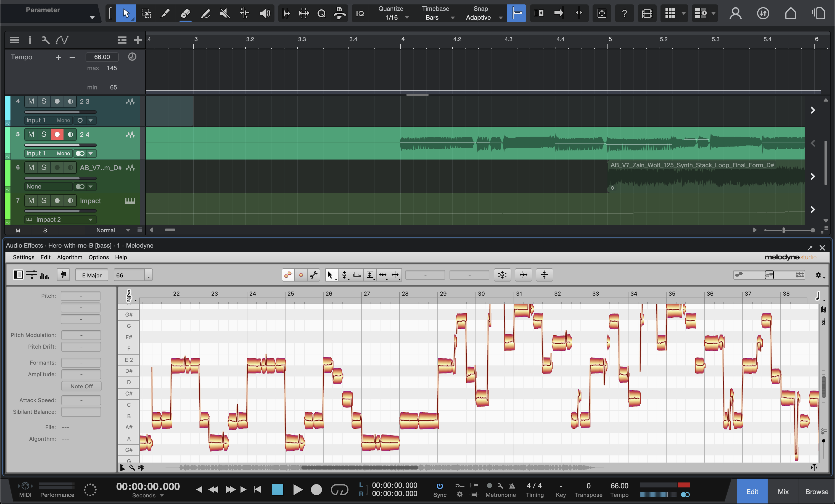Toggle the loop playback button

point(339,489)
